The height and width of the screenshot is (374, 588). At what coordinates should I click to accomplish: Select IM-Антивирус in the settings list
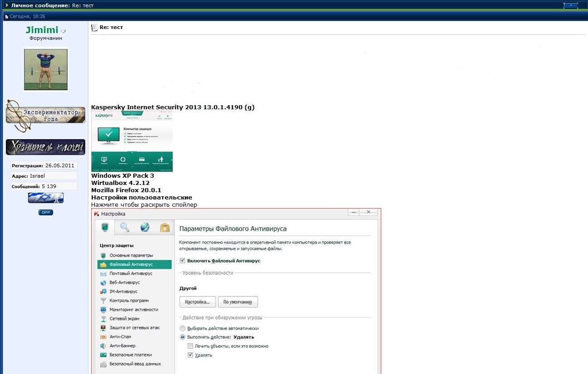(x=123, y=292)
